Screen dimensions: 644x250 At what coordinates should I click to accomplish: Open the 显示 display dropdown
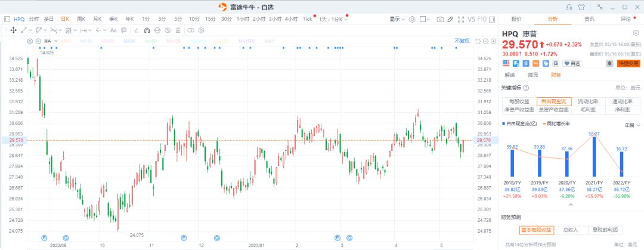pyautogui.click(x=397, y=19)
